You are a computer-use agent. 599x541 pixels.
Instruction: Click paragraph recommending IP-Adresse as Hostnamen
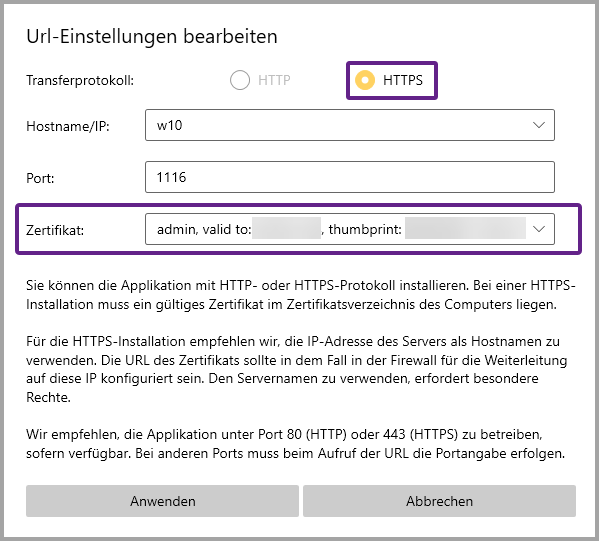click(296, 369)
